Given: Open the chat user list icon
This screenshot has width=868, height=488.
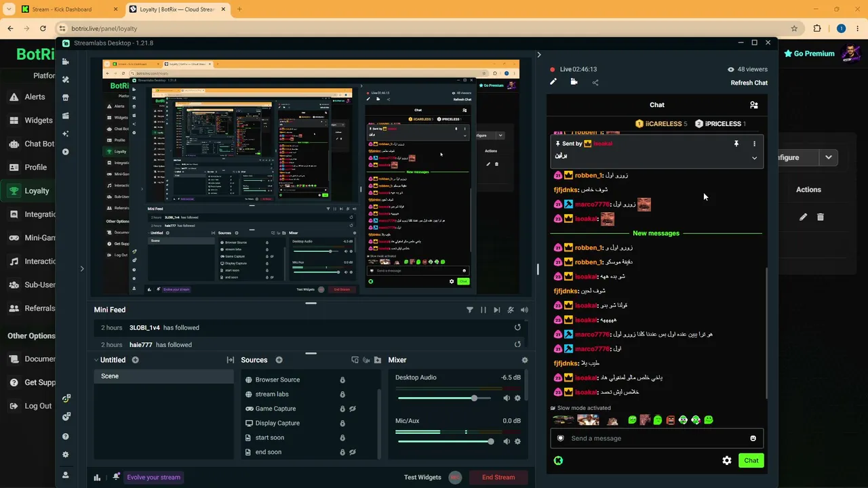Looking at the screenshot, I should click(753, 105).
